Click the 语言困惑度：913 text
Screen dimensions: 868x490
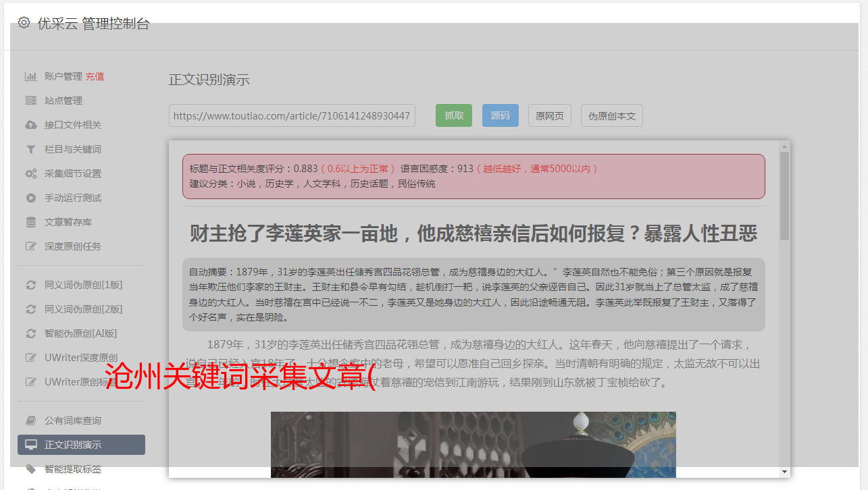click(437, 169)
